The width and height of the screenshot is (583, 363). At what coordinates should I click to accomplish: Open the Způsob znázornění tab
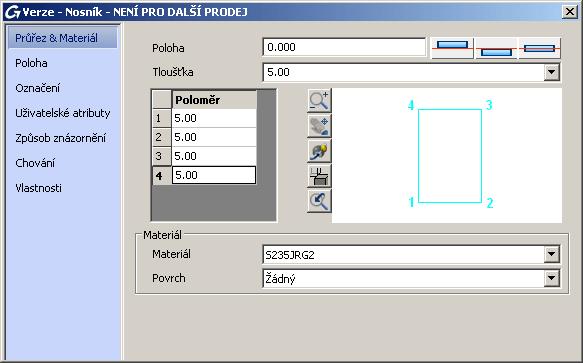(61, 138)
